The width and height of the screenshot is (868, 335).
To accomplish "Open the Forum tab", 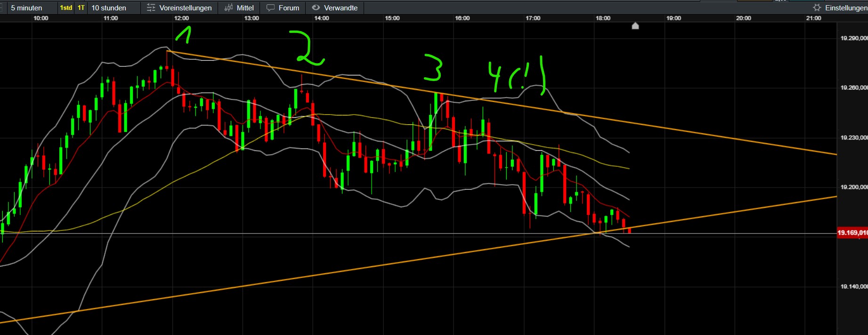I will [289, 8].
